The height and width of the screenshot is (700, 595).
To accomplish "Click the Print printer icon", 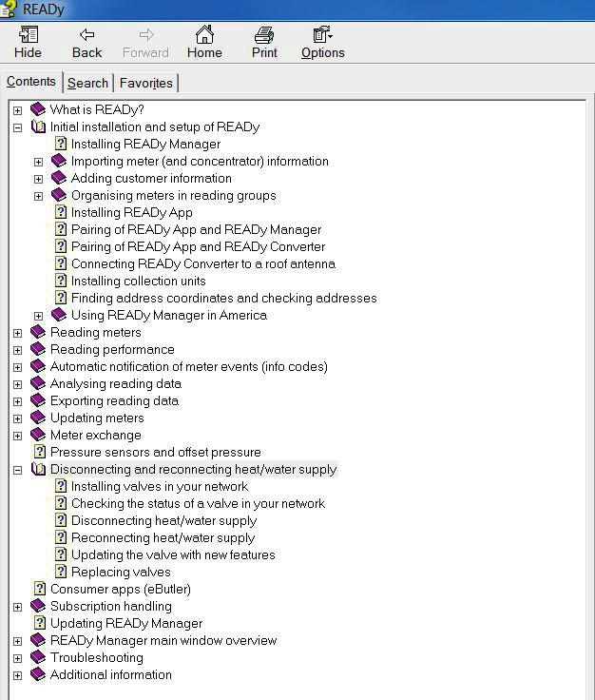I will click(x=264, y=35).
